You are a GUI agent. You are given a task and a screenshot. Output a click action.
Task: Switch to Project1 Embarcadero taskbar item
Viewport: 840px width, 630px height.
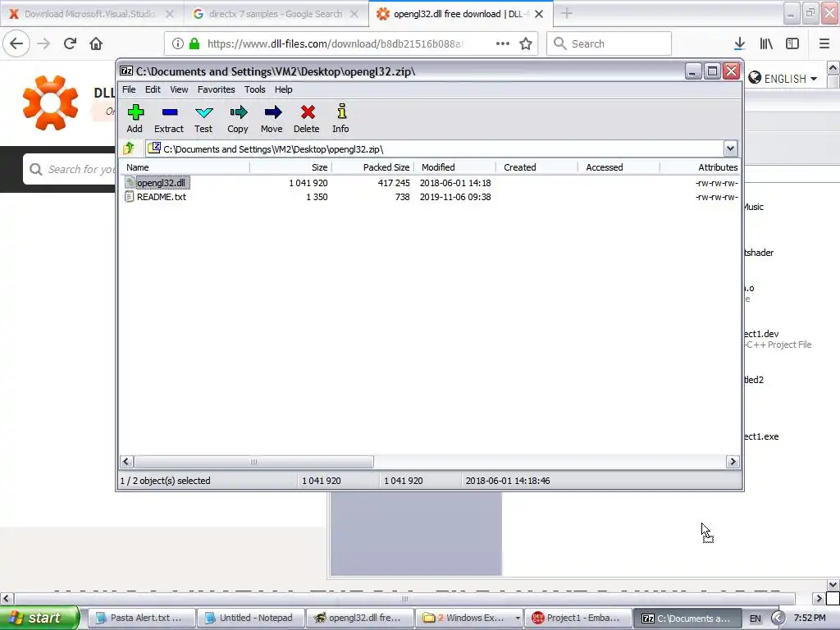tap(578, 618)
